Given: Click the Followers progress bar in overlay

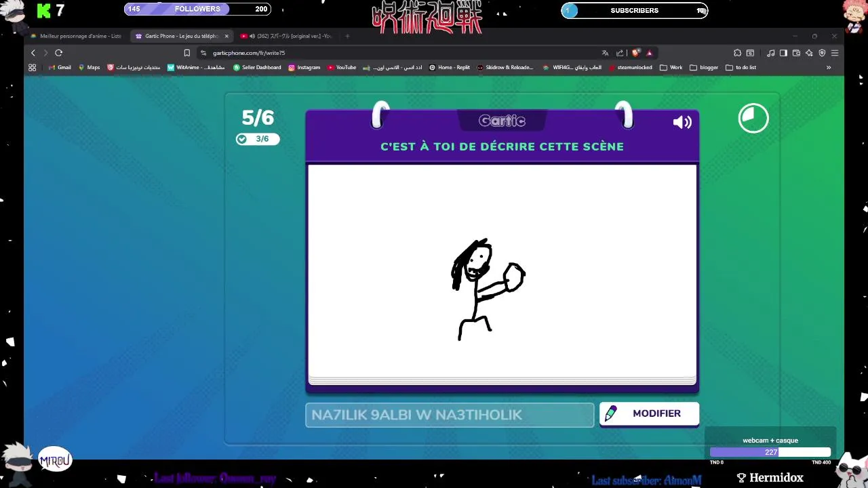Looking at the screenshot, I should pos(197,9).
